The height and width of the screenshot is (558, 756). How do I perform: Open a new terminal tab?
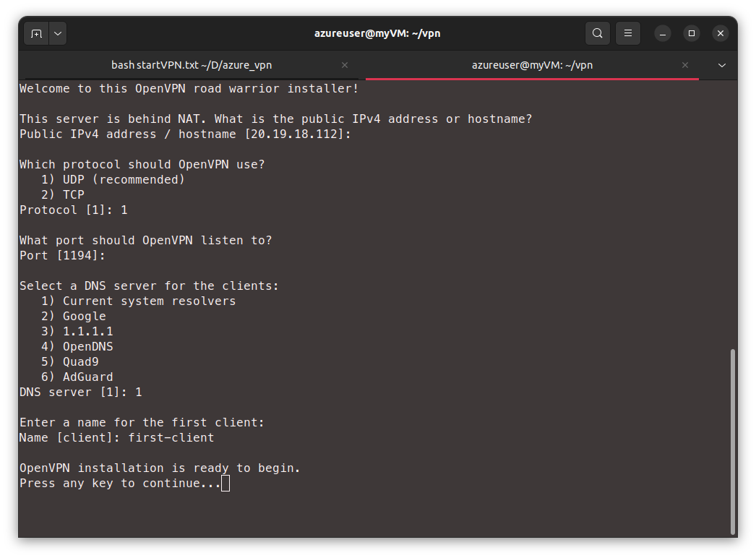(36, 33)
